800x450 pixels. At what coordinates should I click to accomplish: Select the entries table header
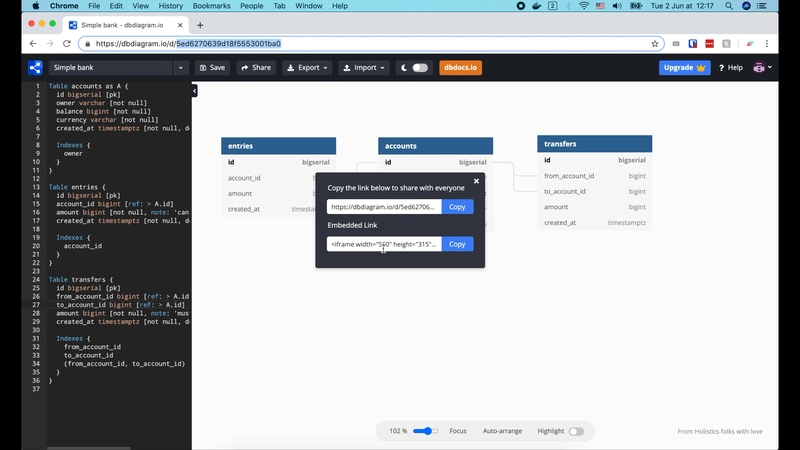point(279,146)
